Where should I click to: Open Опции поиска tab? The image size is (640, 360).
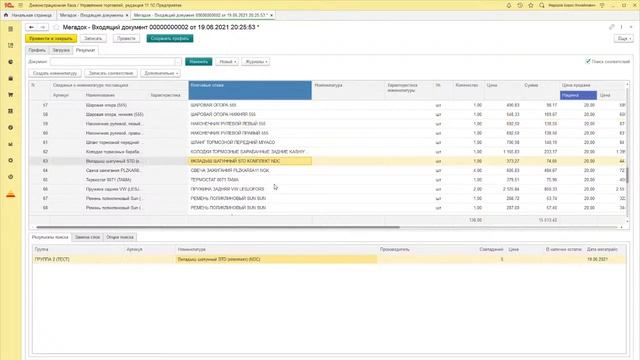pyautogui.click(x=120, y=237)
